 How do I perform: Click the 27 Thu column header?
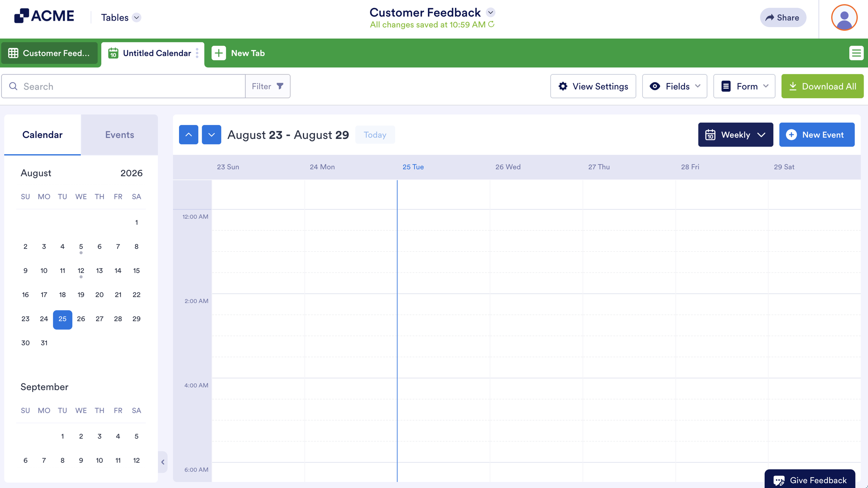(x=599, y=167)
